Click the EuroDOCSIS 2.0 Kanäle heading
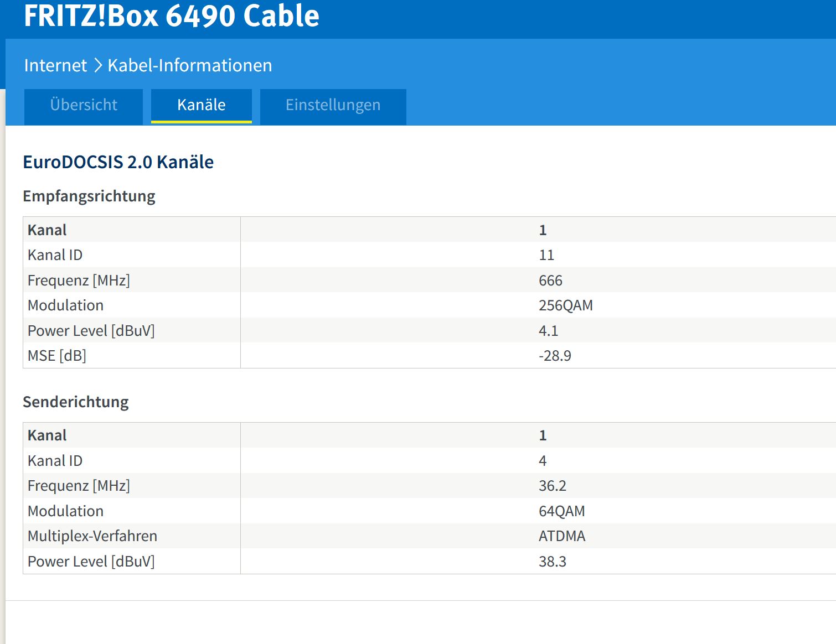This screenshot has width=836, height=644. (118, 162)
